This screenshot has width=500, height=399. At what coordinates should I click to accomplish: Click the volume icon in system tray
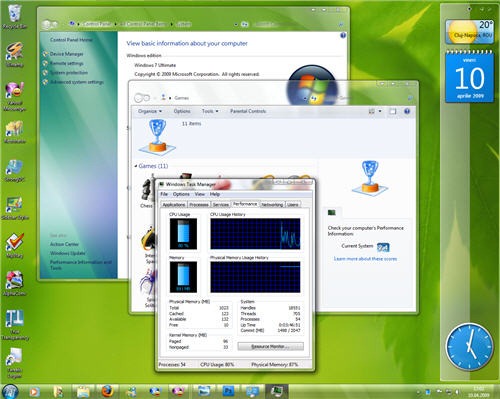(x=457, y=392)
